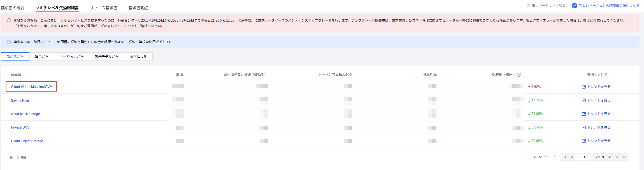644x170 pixels.
Task: Open Private DNS product link
Action: [x=20, y=127]
